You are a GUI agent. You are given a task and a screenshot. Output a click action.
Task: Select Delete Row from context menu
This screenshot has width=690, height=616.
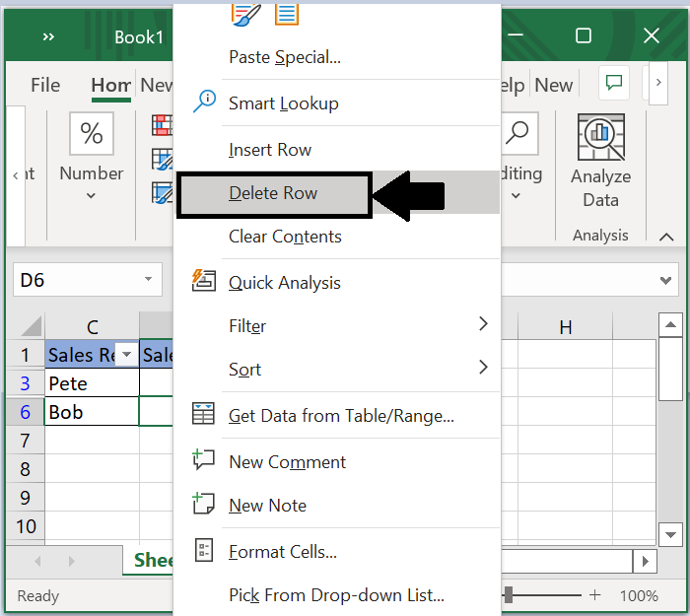pyautogui.click(x=273, y=193)
